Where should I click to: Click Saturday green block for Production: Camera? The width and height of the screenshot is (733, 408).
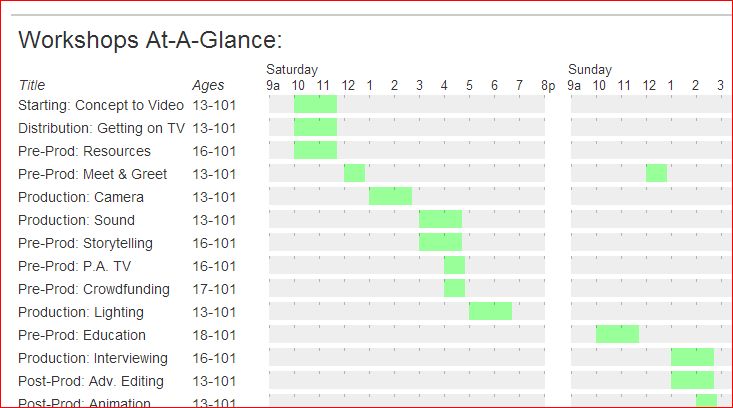pos(390,196)
